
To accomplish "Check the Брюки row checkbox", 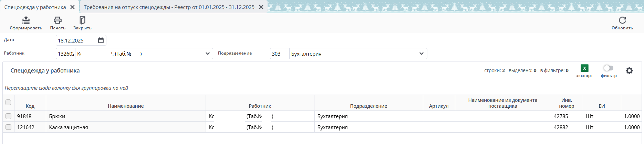I will coord(8,116).
